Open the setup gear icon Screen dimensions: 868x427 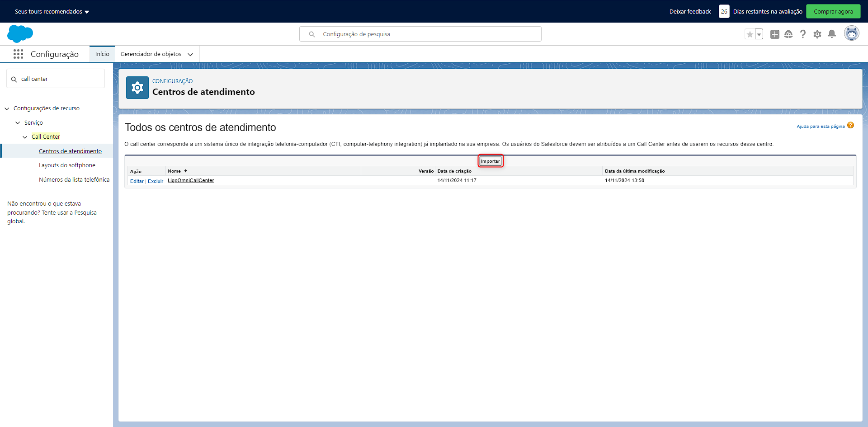click(x=817, y=34)
